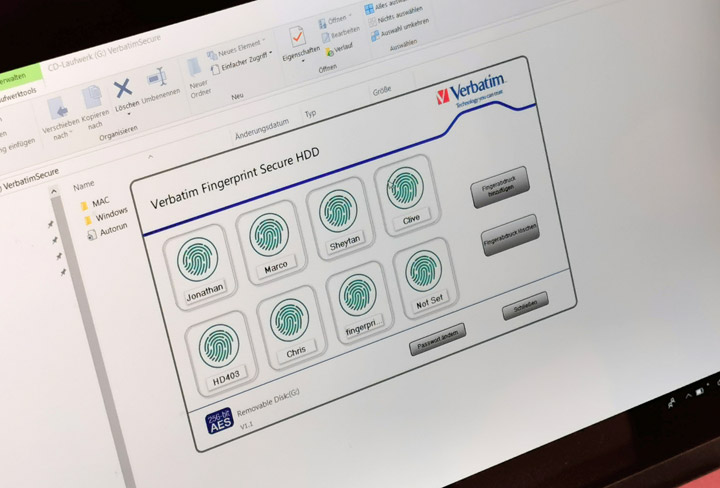The image size is (720, 488).
Task: Open the Windows folder
Action: [106, 216]
